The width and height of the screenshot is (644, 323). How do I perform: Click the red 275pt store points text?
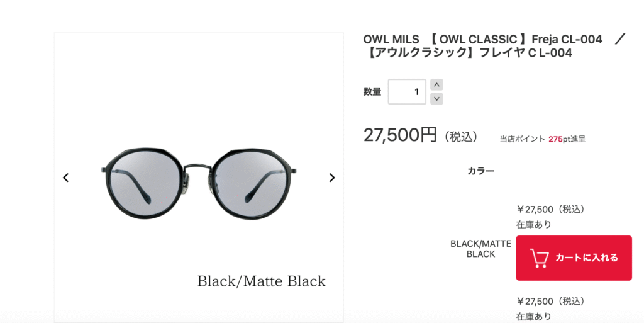(555, 139)
